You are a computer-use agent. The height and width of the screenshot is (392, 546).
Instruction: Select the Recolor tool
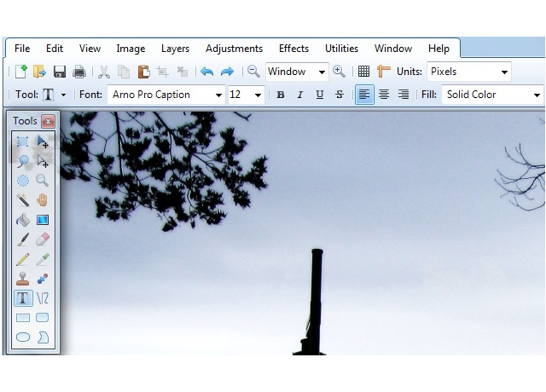(43, 279)
